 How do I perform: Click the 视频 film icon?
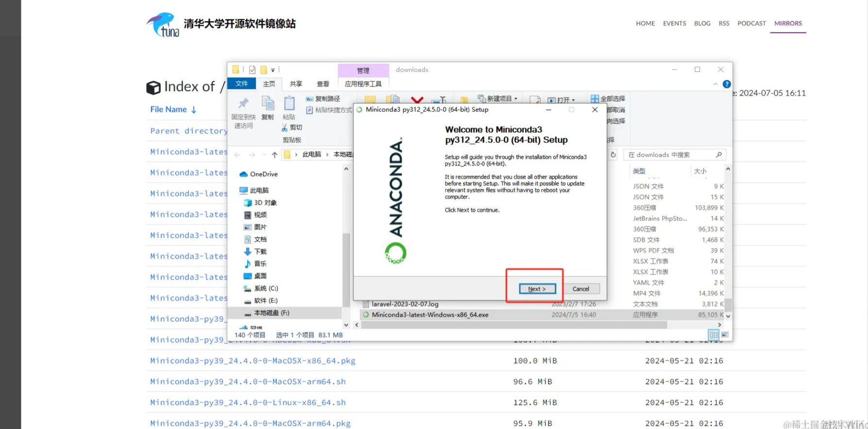pyautogui.click(x=248, y=215)
